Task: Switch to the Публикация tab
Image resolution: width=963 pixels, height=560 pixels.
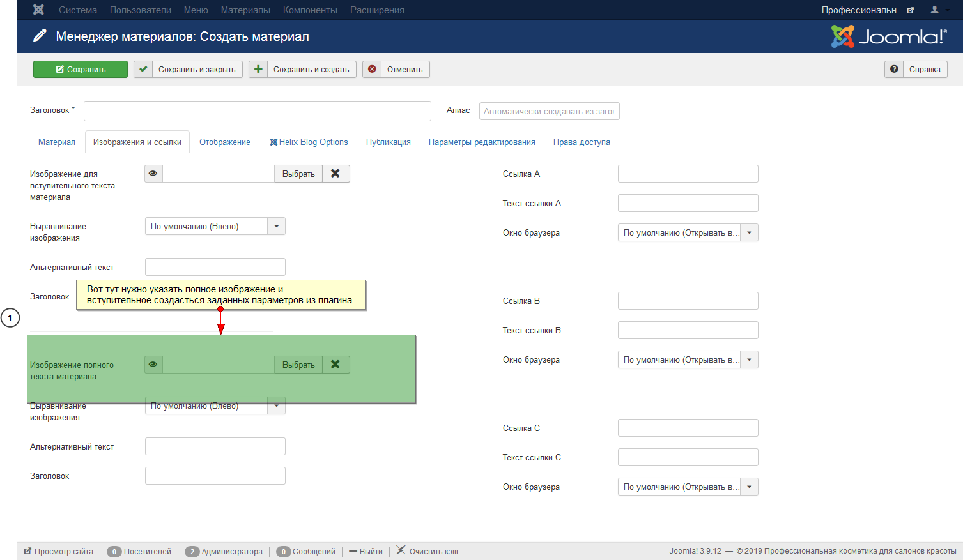Action: pos(389,142)
